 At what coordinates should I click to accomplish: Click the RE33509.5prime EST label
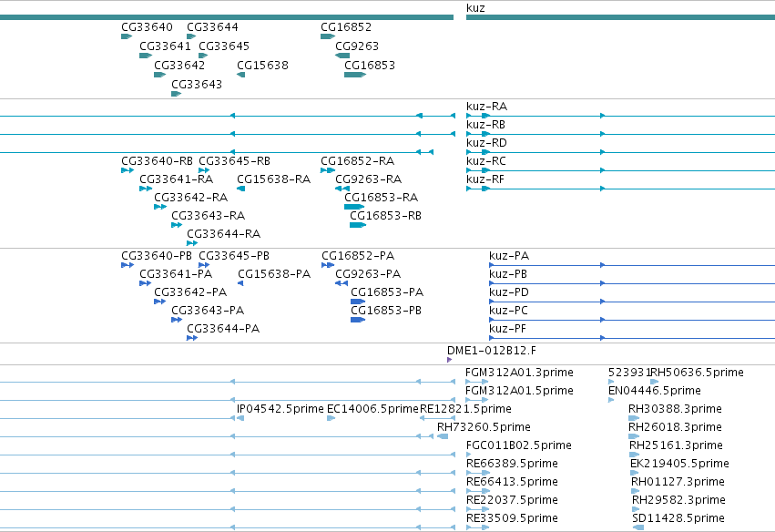click(512, 518)
